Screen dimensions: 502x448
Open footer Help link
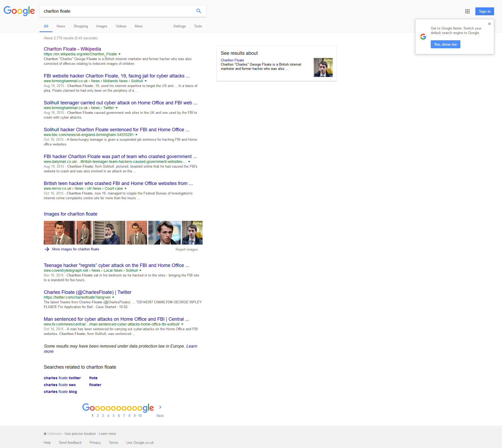click(47, 443)
